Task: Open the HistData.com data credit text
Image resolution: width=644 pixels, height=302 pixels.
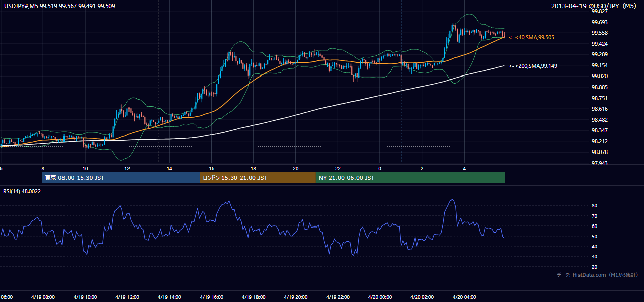Action: coord(598,275)
